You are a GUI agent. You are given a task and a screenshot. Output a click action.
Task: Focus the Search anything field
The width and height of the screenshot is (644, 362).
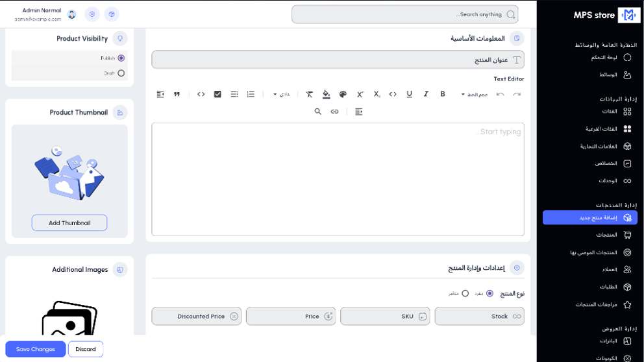405,14
